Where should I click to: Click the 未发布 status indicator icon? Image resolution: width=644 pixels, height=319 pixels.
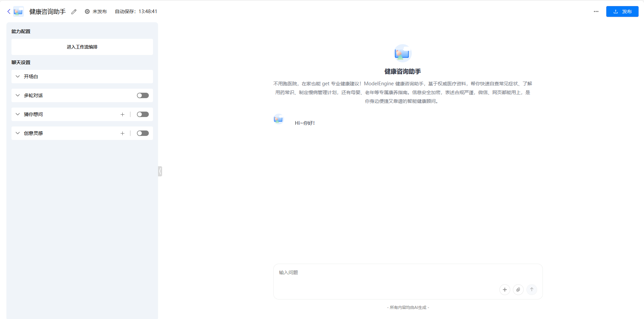[x=87, y=11]
